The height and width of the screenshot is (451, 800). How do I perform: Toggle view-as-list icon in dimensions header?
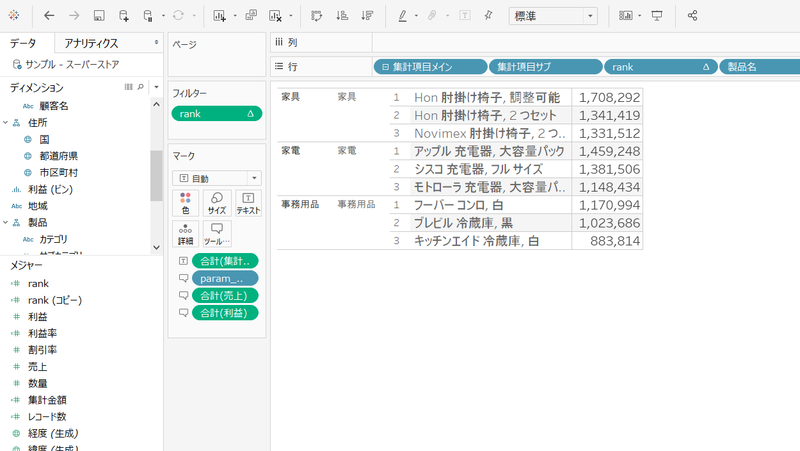129,87
